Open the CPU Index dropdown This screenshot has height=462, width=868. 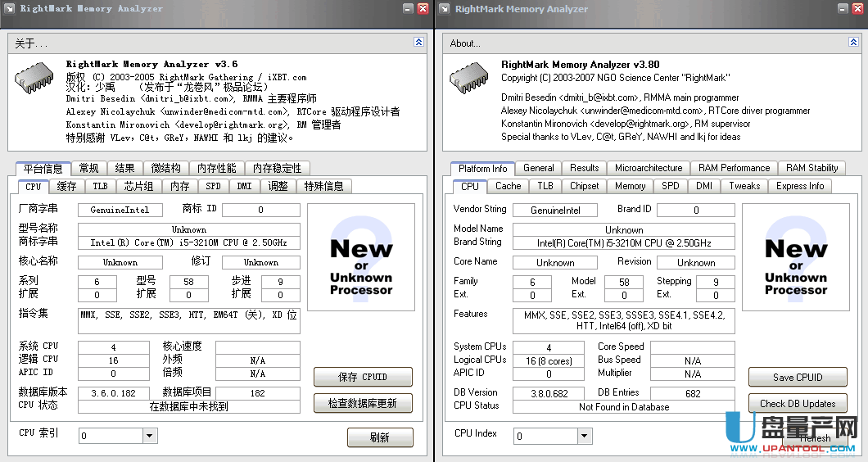[x=585, y=436]
